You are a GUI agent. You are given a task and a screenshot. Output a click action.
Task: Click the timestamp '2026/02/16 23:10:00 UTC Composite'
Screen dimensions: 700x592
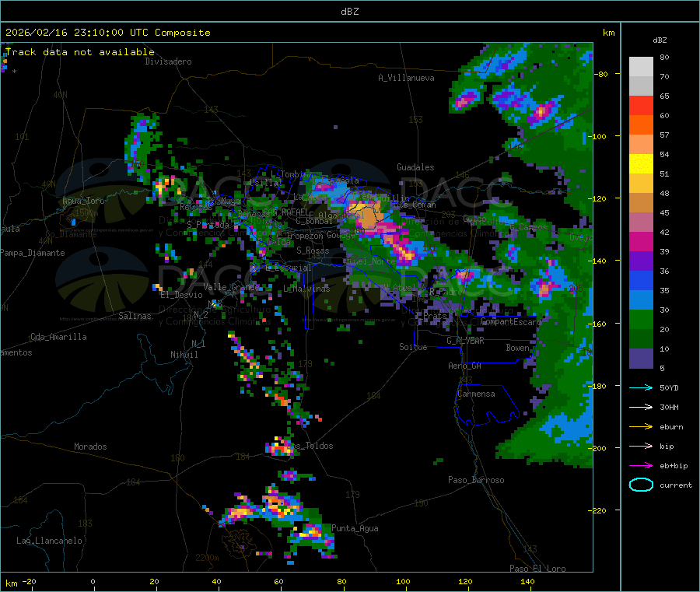click(x=107, y=33)
